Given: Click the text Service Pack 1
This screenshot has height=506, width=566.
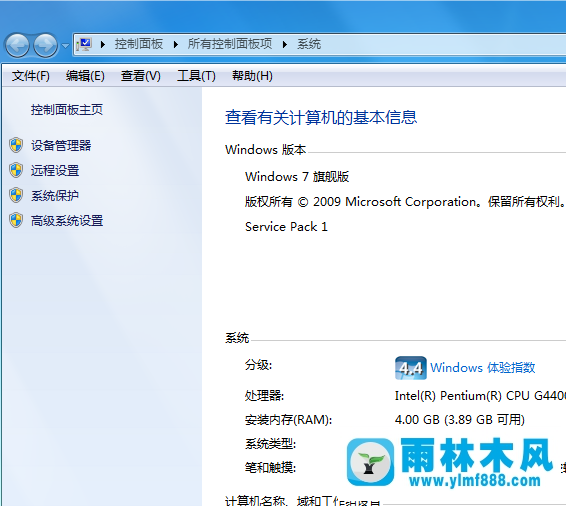Looking at the screenshot, I should (x=286, y=227).
